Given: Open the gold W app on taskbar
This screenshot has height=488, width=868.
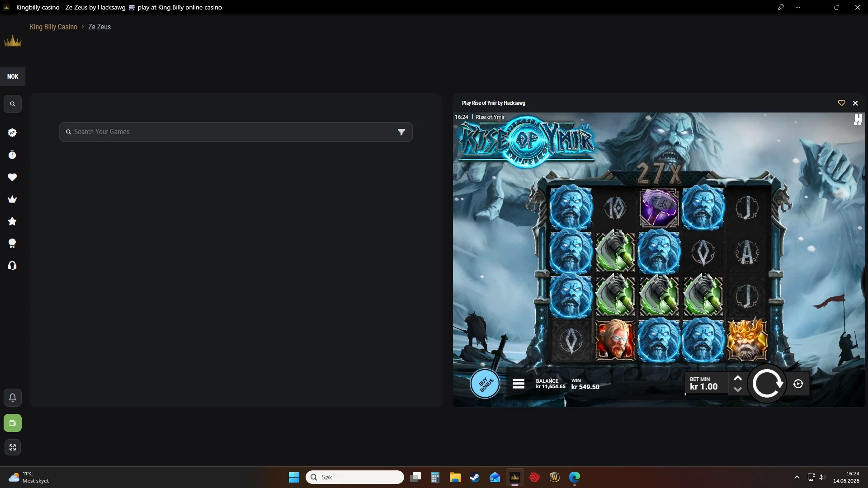Looking at the screenshot, I should click(x=555, y=477).
